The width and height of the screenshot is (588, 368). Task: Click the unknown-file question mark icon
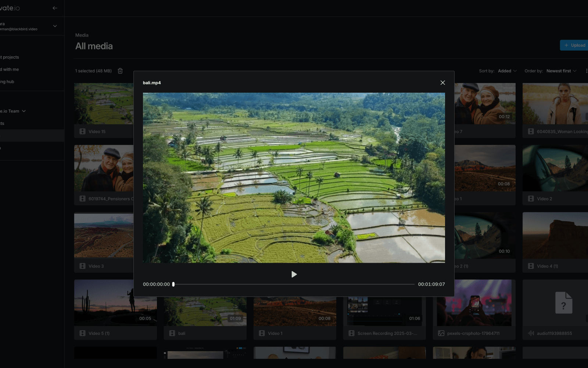pos(564,303)
